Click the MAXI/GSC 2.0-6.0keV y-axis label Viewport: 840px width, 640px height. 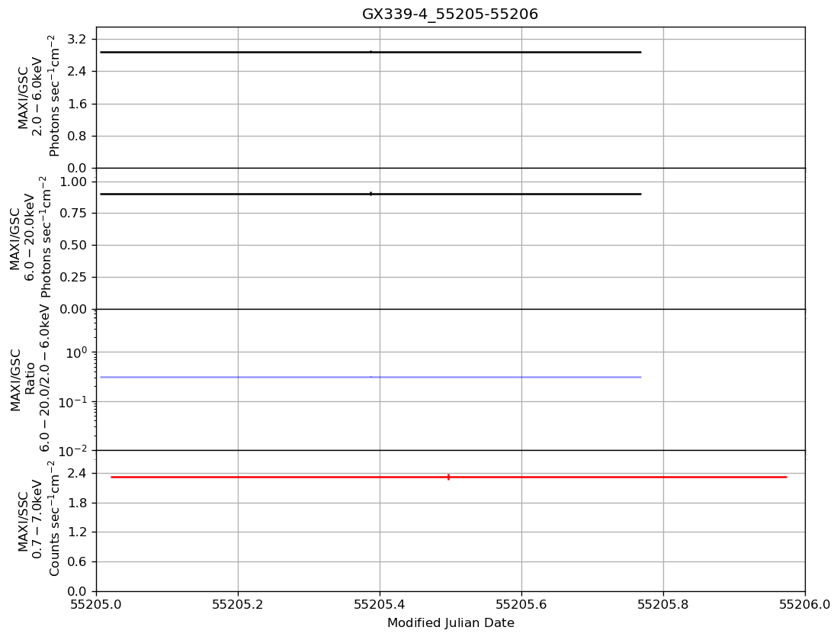(x=38, y=96)
